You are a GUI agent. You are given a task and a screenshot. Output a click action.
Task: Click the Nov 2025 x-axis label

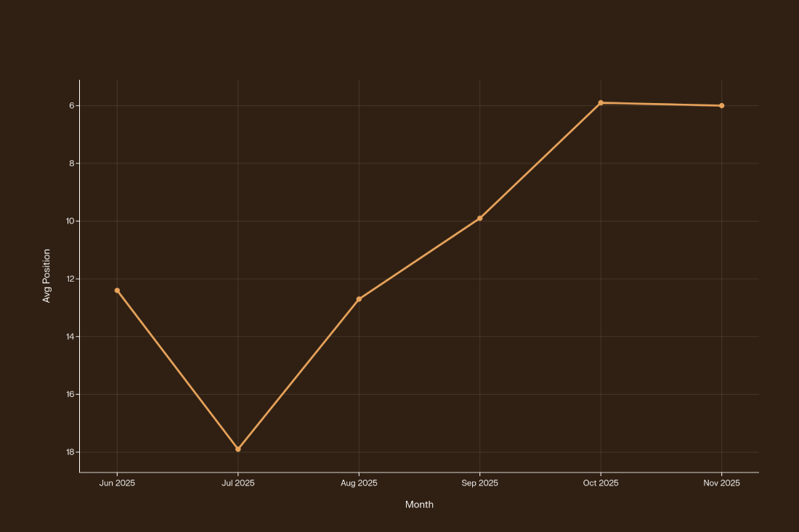pyautogui.click(x=721, y=483)
